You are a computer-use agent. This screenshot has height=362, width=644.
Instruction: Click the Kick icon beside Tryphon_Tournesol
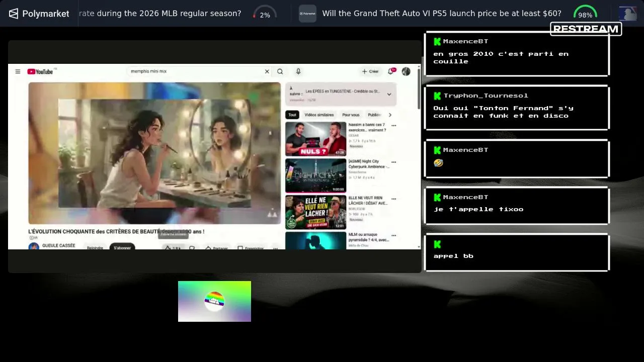click(437, 96)
